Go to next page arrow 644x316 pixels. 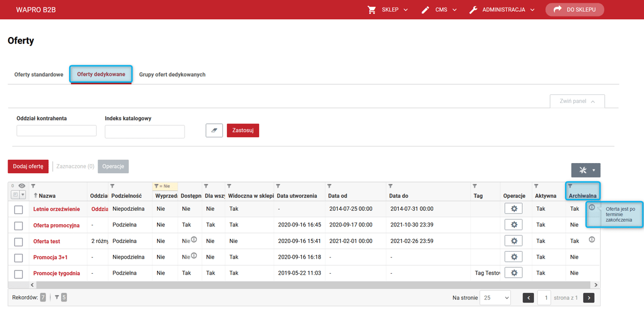pyautogui.click(x=589, y=298)
